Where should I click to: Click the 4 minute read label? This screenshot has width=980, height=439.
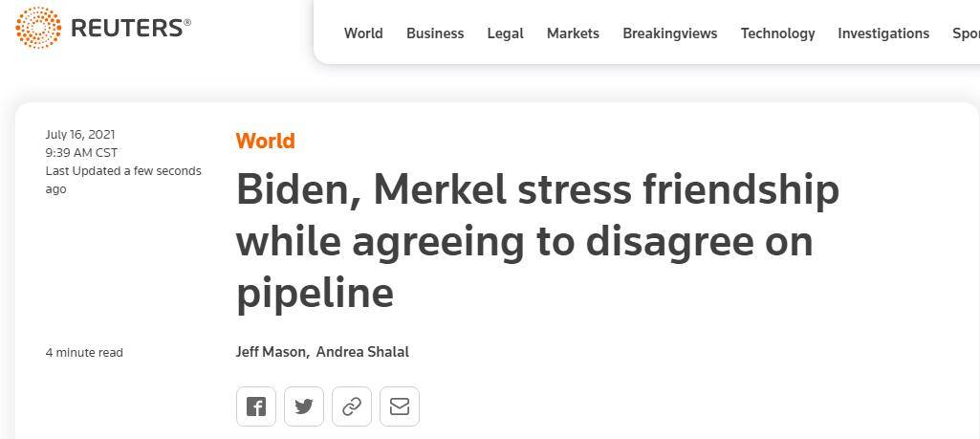coord(84,353)
